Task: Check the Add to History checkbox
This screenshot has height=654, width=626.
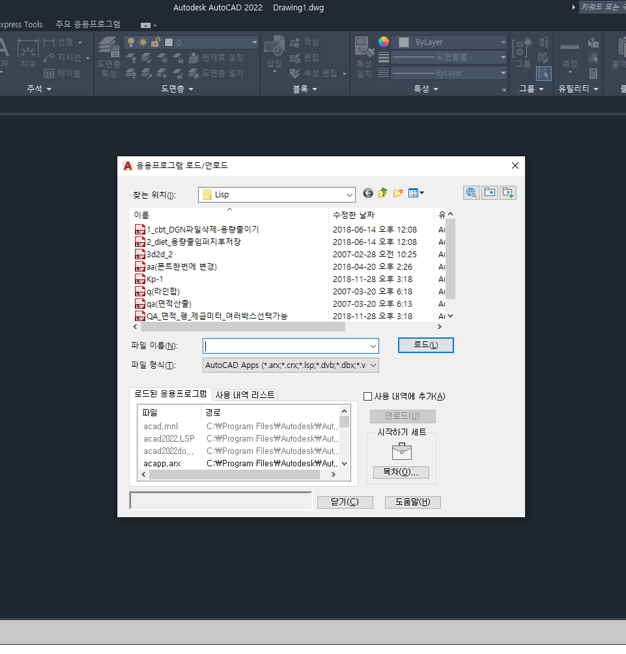Action: coord(367,396)
